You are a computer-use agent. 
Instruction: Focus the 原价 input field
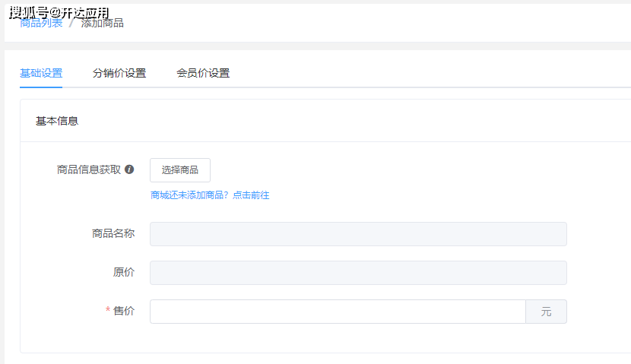point(358,273)
